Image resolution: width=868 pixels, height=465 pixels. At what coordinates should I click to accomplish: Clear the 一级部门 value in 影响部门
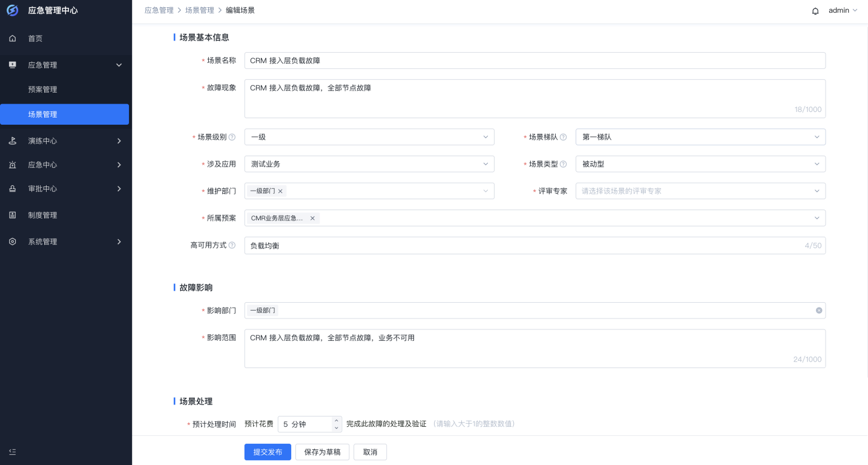pyautogui.click(x=819, y=310)
